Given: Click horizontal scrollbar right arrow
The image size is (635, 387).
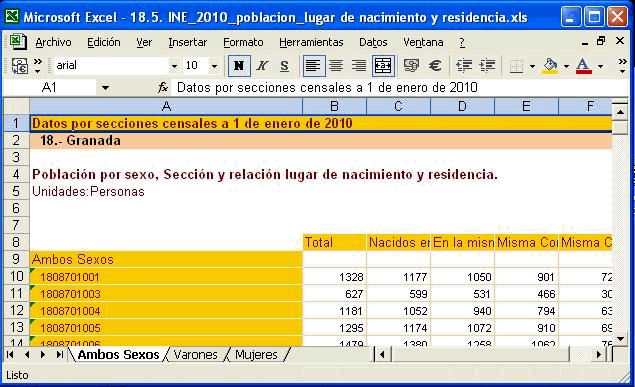Looking at the screenshot, I should point(598,355).
